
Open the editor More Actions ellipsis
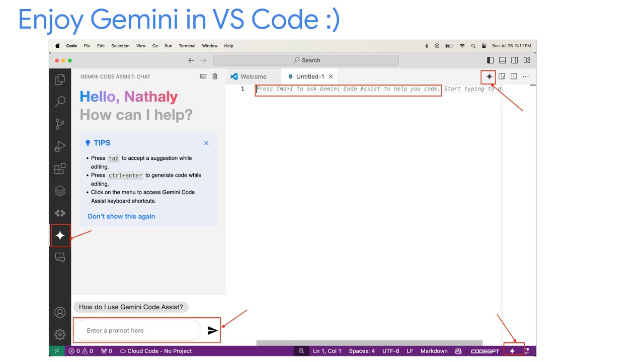pyautogui.click(x=526, y=76)
